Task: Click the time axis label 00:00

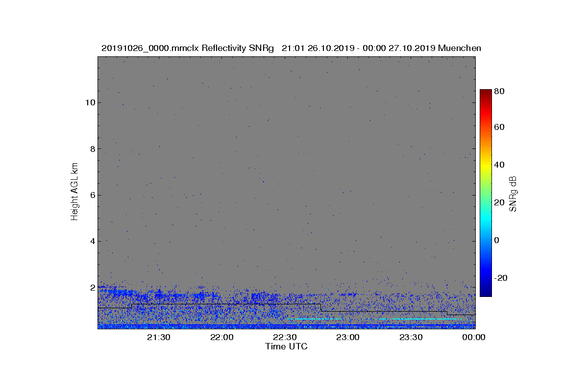Action: [x=474, y=337]
